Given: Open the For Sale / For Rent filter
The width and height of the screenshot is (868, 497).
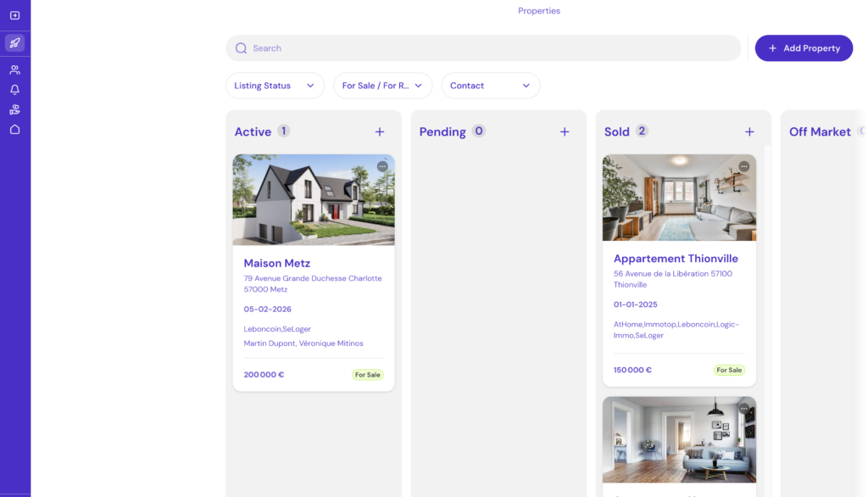Looking at the screenshot, I should [382, 86].
